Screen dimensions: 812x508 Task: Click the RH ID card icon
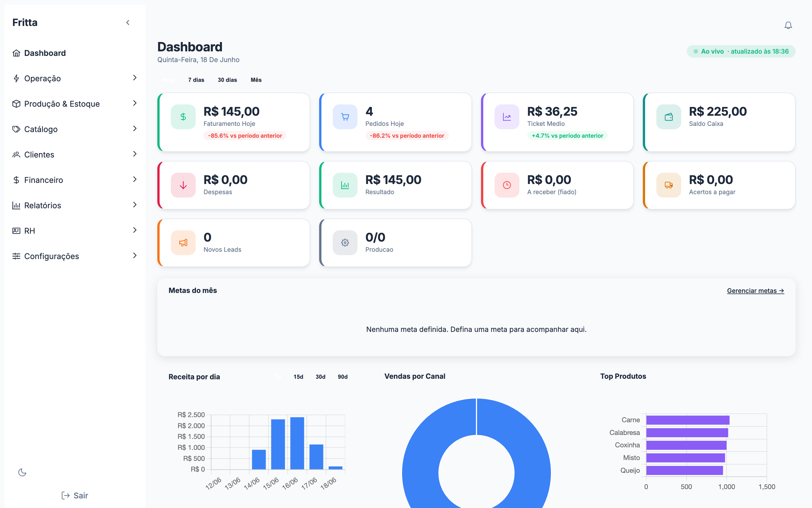click(16, 231)
